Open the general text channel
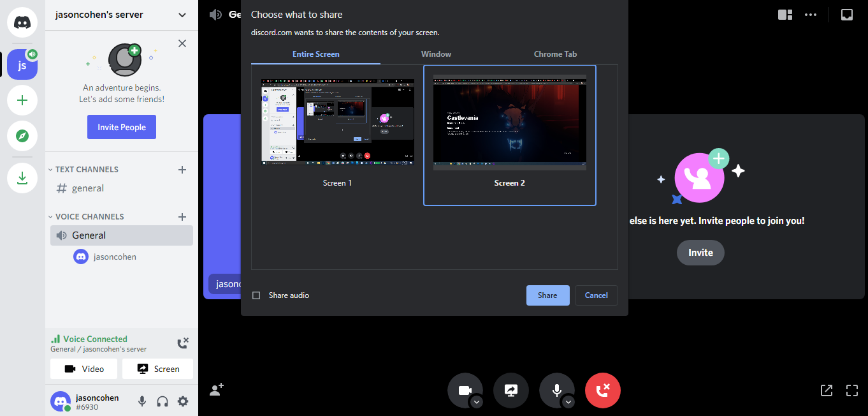The width and height of the screenshot is (868, 416). tap(122, 188)
